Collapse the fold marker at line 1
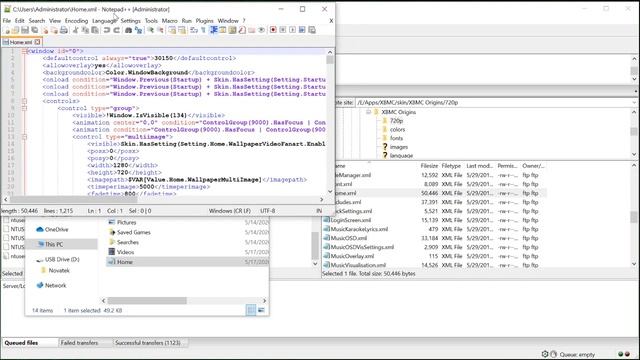 pos(24,51)
